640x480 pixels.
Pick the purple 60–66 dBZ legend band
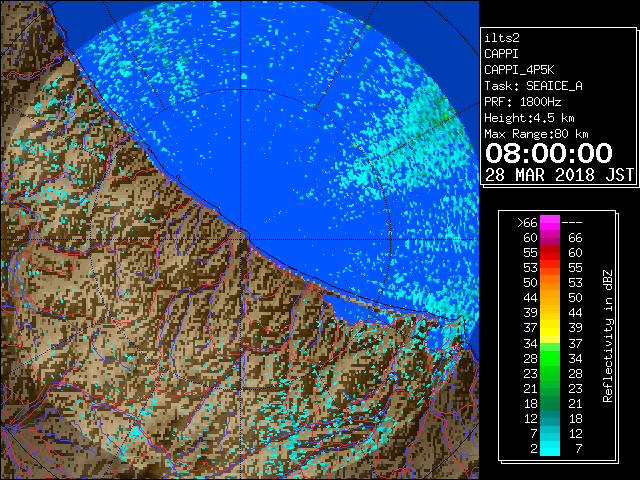click(x=550, y=238)
